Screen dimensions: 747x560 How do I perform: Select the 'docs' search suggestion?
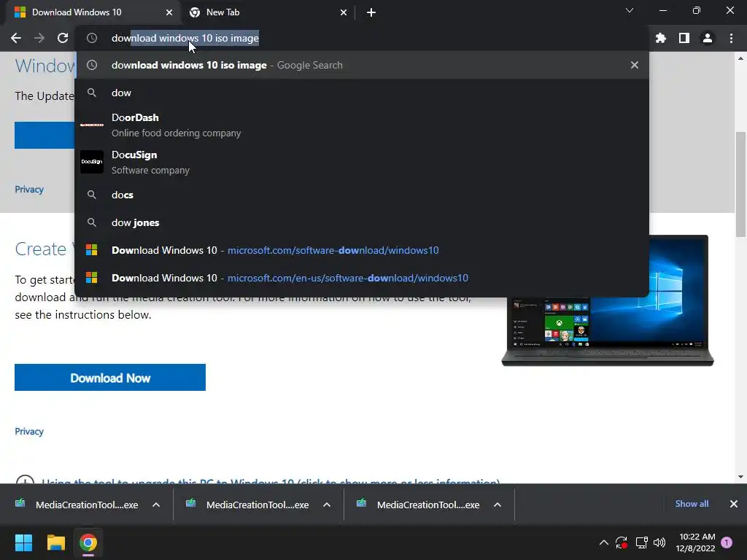[362, 195]
